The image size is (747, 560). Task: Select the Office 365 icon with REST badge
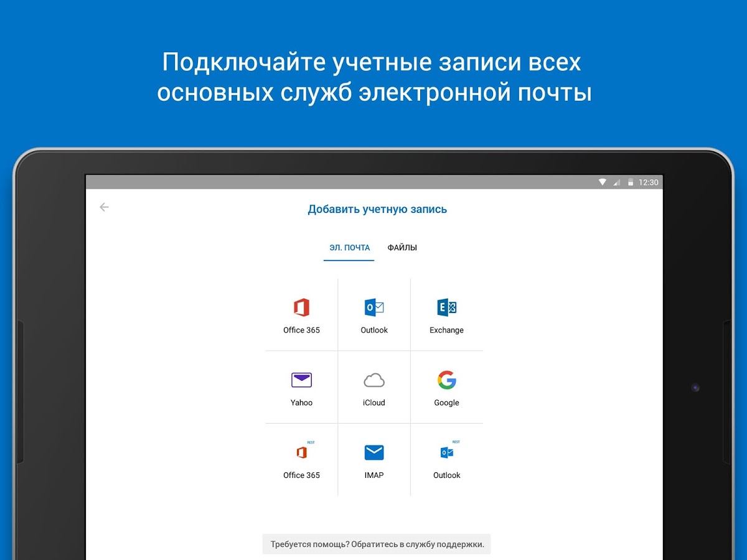pos(301,453)
